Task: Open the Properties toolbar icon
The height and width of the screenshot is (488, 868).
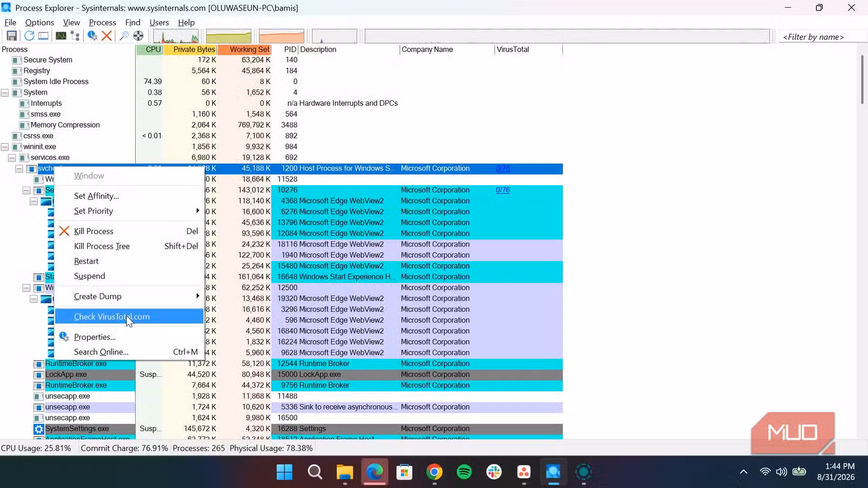Action: pos(92,36)
